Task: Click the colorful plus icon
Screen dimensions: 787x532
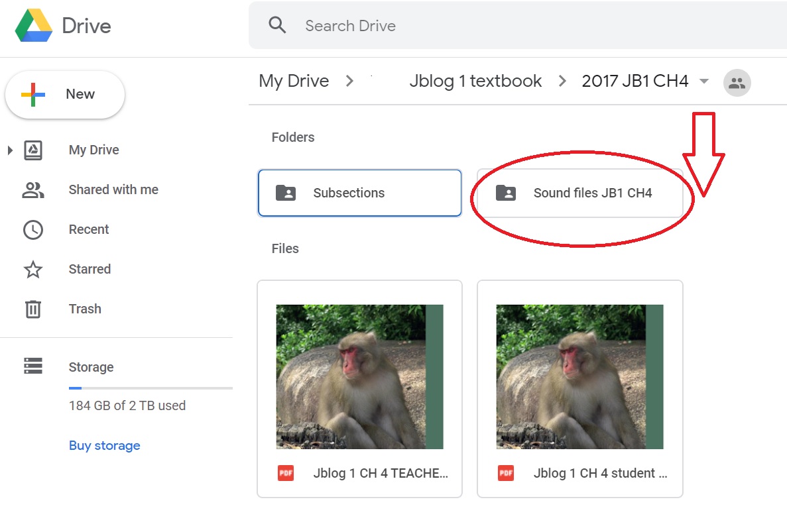Action: 33,94
